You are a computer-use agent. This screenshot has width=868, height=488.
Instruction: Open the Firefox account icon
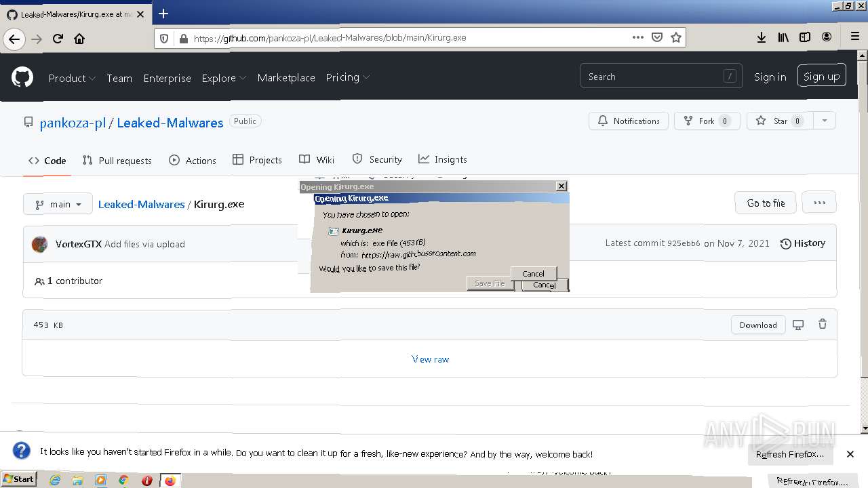point(827,38)
